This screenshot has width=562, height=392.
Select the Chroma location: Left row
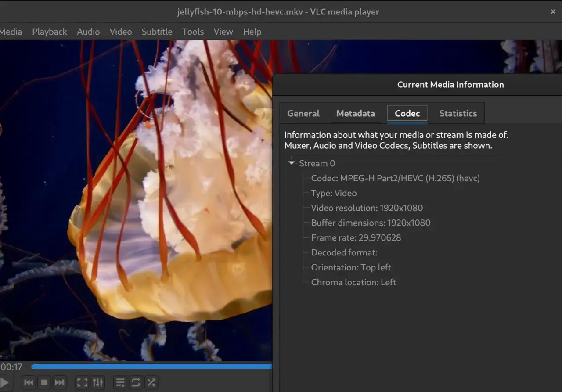(x=353, y=282)
